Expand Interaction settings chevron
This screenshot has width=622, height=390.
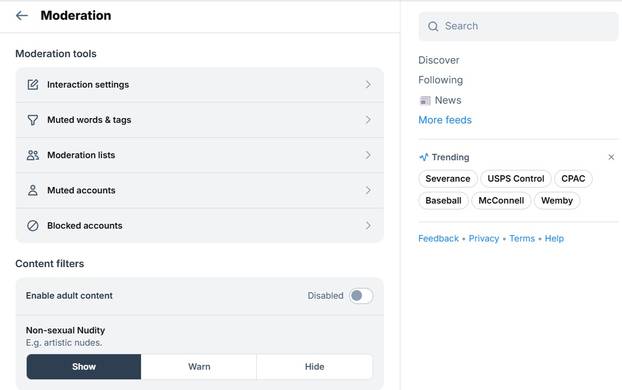click(368, 85)
